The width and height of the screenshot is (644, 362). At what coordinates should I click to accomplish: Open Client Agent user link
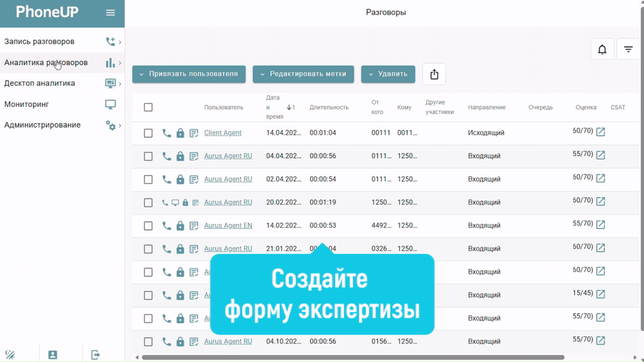coord(223,133)
